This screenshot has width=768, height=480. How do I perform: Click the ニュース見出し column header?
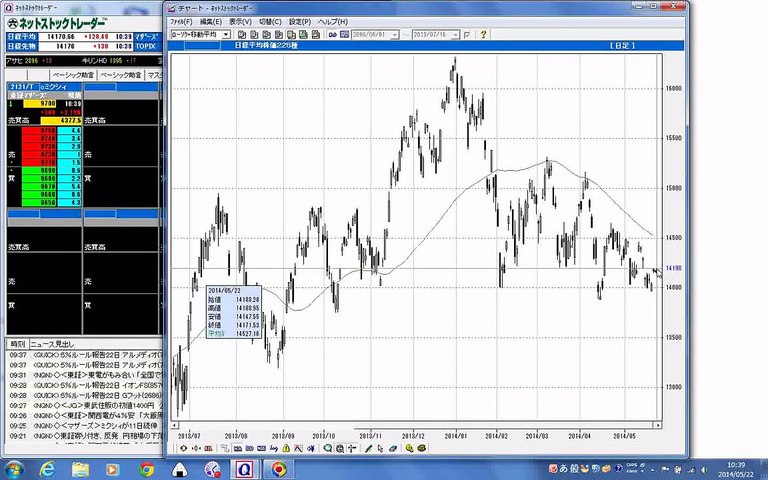[x=52, y=344]
